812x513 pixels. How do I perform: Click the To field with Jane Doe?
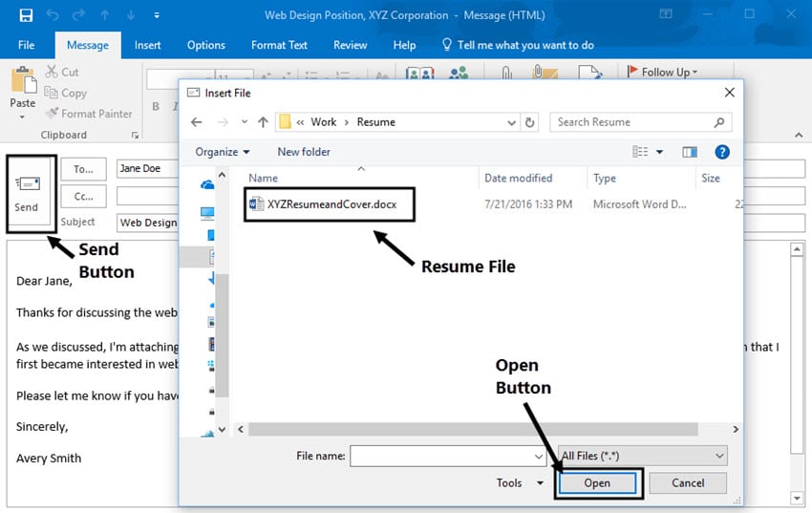click(147, 169)
